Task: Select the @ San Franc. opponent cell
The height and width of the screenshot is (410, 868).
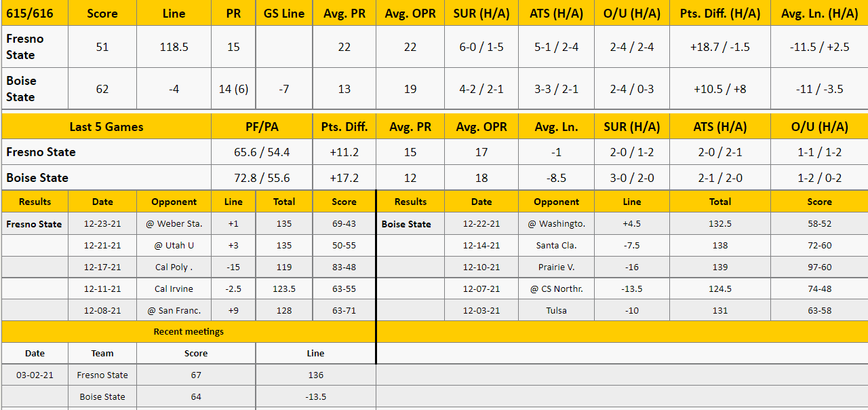Action: pyautogui.click(x=174, y=311)
